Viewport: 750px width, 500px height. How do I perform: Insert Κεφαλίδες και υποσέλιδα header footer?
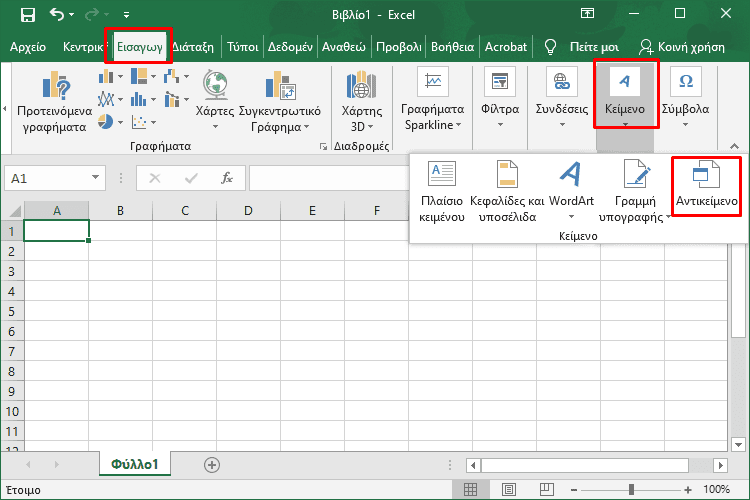tap(507, 192)
